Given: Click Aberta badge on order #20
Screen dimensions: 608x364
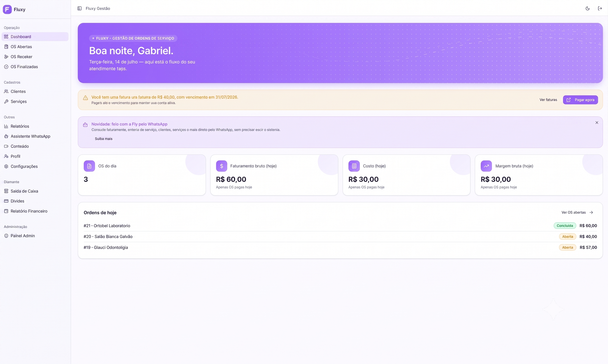Looking at the screenshot, I should coord(567,237).
